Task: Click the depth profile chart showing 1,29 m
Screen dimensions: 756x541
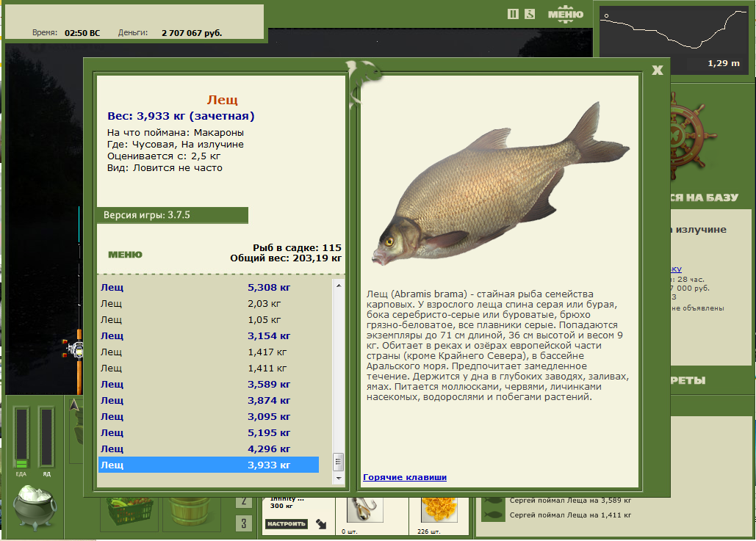Action: 674,40
